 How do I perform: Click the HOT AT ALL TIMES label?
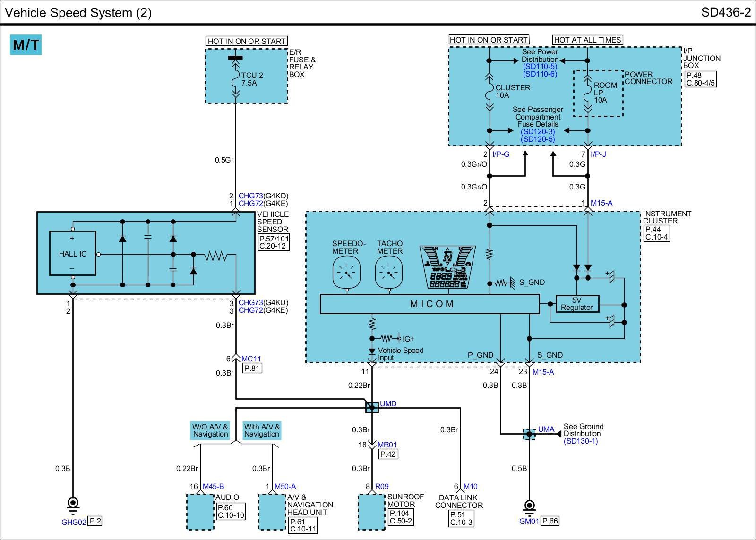[x=588, y=40]
